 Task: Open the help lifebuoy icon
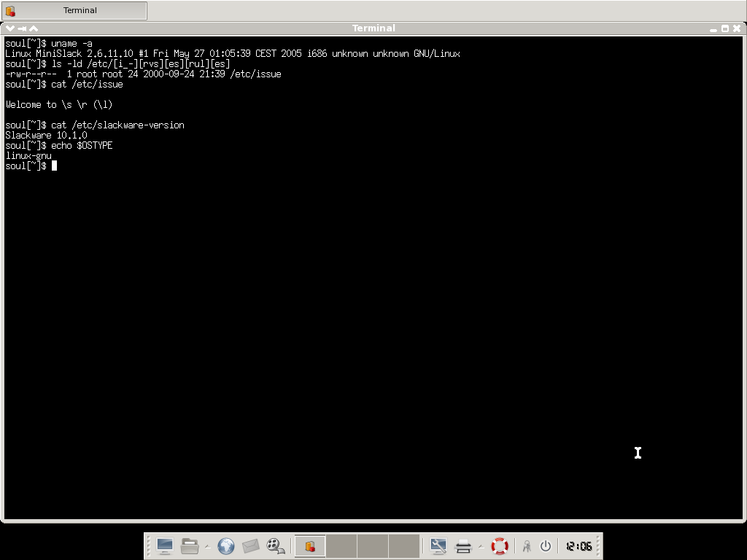click(499, 545)
